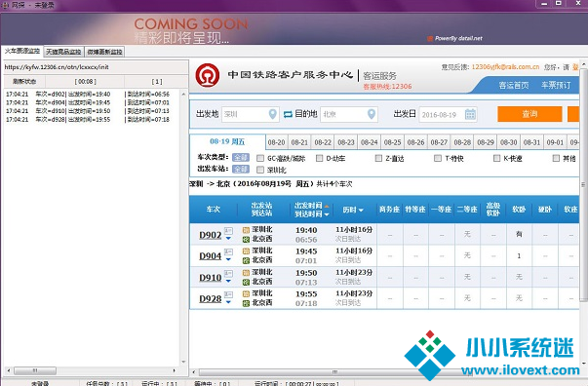Viewport: 588px width, 386px height.
Task: Open the 火车票源监控 tab
Action: (x=22, y=51)
